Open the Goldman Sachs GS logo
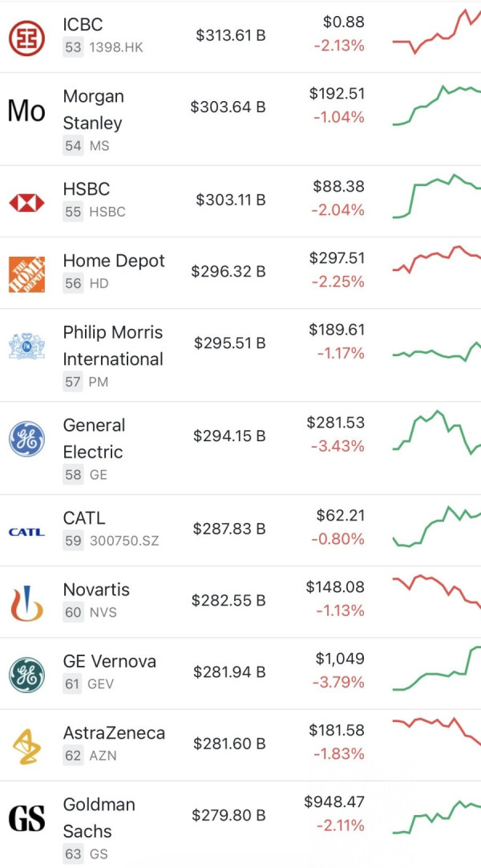This screenshot has height=868, width=481. click(26, 818)
